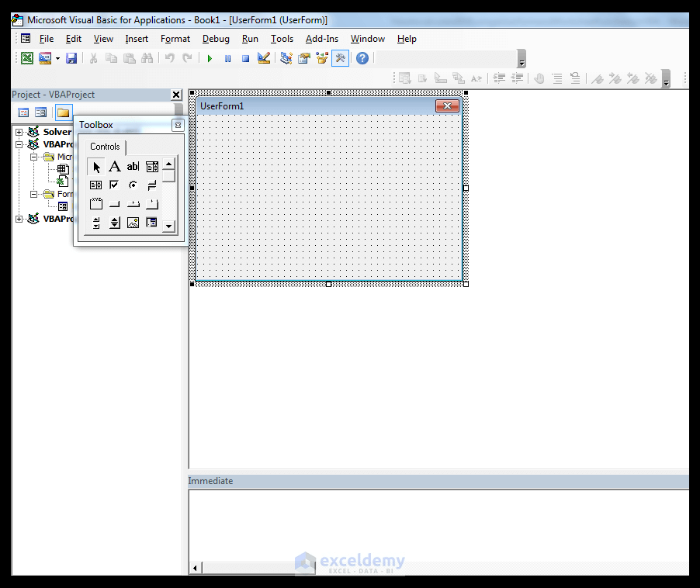700x588 pixels.
Task: Close the Toolbox floating window
Action: pos(178,126)
